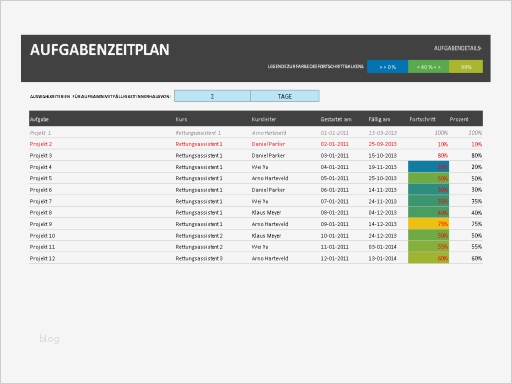Select 'Arno Harteveld' in Projekt 5 row

click(270, 178)
